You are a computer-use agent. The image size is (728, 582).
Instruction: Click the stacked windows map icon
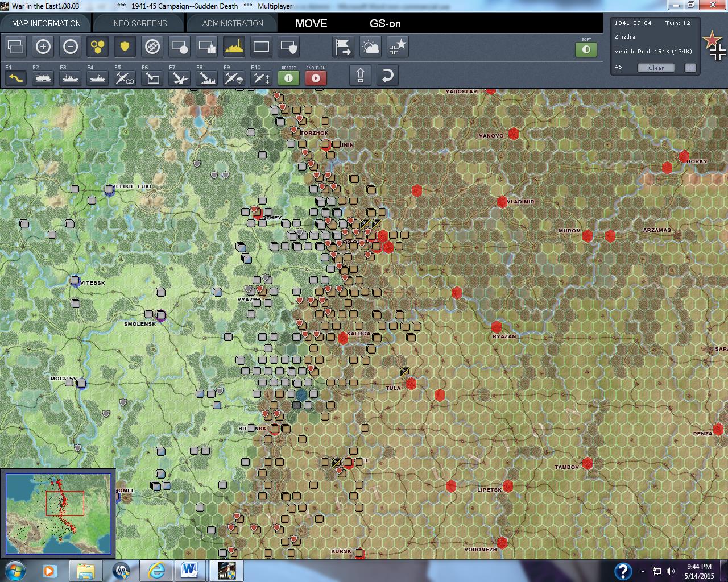(x=16, y=47)
